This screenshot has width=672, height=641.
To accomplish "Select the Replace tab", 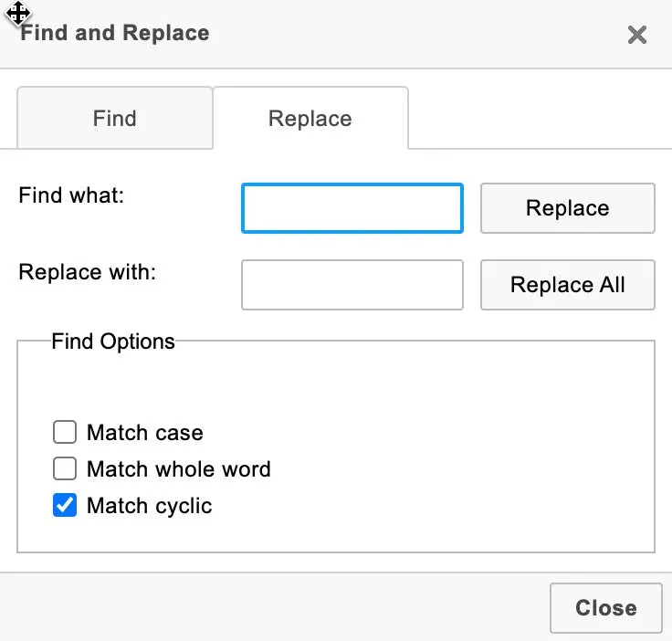I will (310, 119).
